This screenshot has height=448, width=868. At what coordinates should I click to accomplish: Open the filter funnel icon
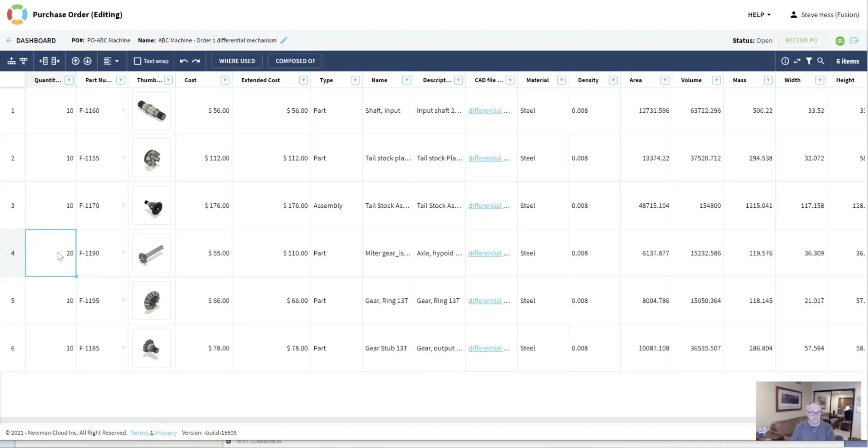click(809, 61)
